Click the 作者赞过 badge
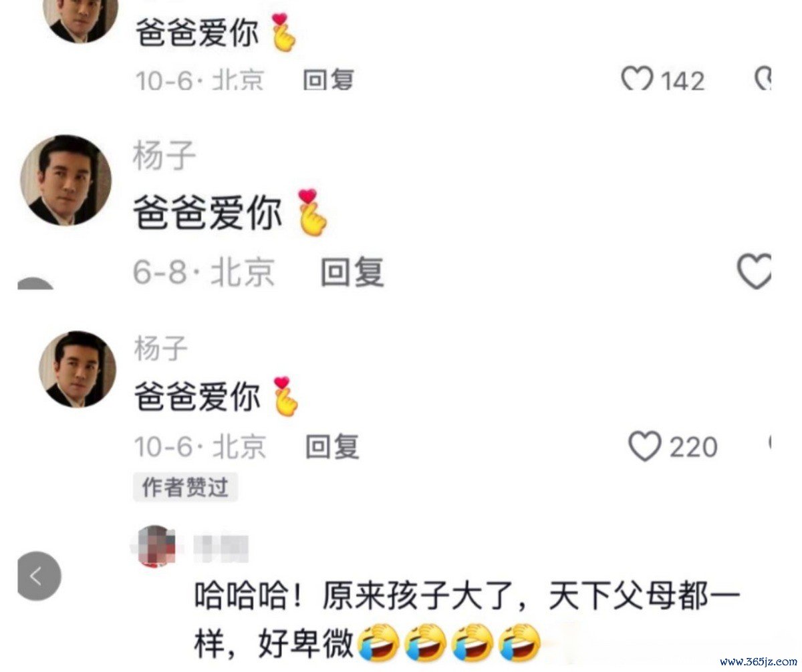The image size is (802, 672). point(185,488)
